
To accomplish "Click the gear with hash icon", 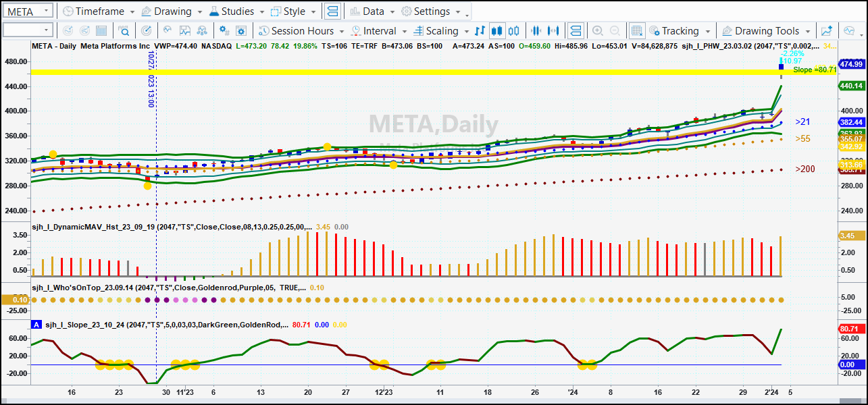I will coord(224,31).
